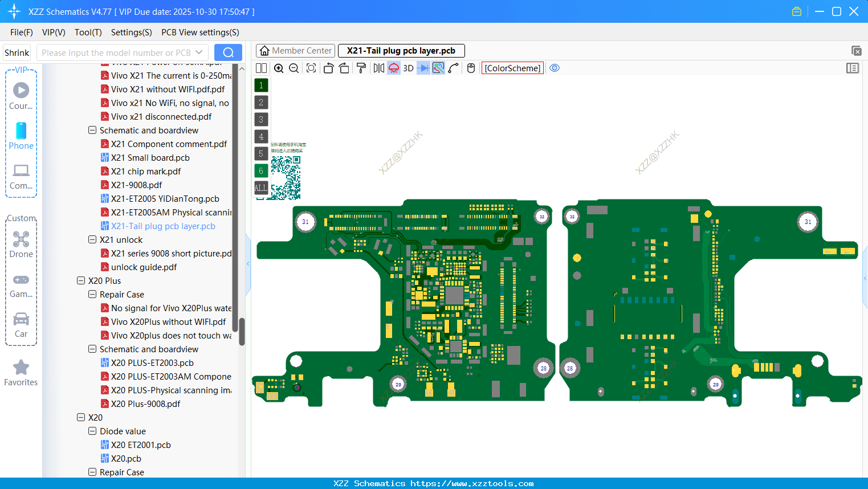The image size is (868, 489).
Task: Zoom out of the PCB view
Action: (x=294, y=68)
